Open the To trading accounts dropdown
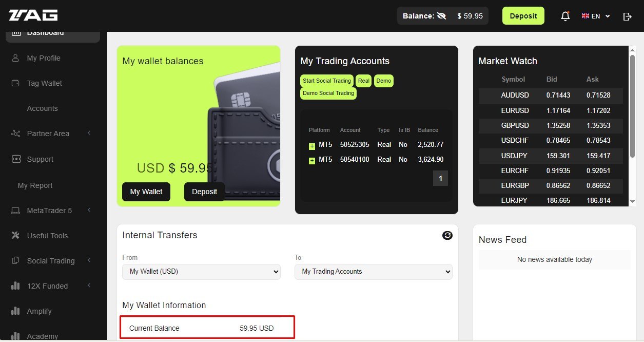The image size is (644, 342). tap(373, 272)
